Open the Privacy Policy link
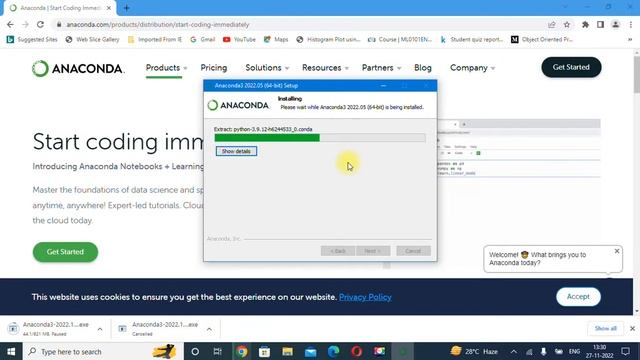Image resolution: width=640 pixels, height=360 pixels. coord(365,297)
